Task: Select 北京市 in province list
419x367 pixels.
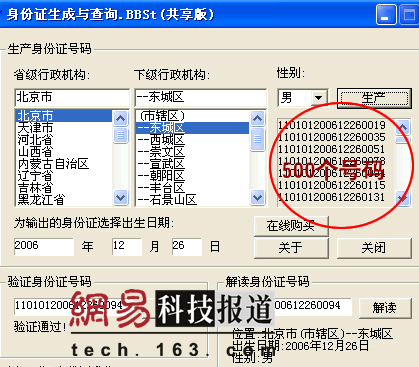Action: point(64,115)
